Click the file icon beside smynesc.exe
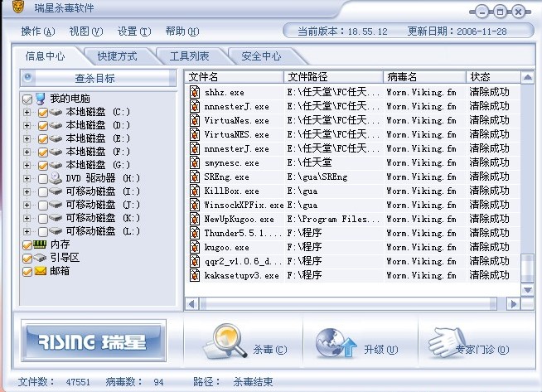 tap(195, 162)
